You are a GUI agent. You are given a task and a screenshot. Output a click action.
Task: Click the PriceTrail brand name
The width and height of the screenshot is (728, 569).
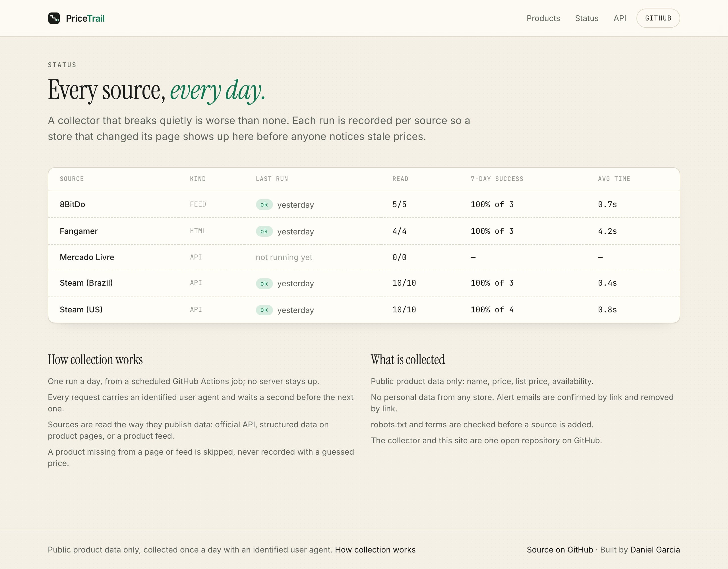[85, 18]
